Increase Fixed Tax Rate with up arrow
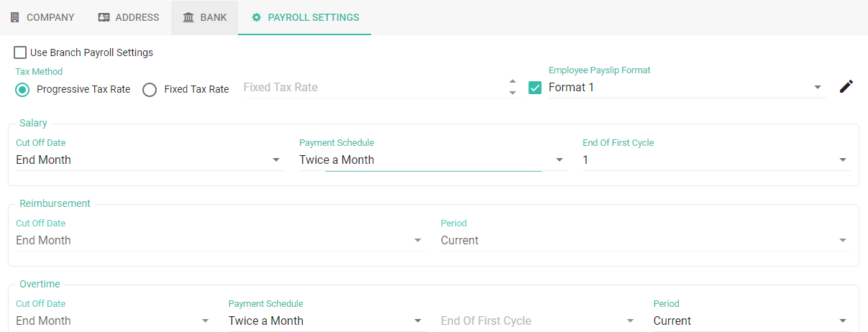The image size is (868, 332). point(512,82)
